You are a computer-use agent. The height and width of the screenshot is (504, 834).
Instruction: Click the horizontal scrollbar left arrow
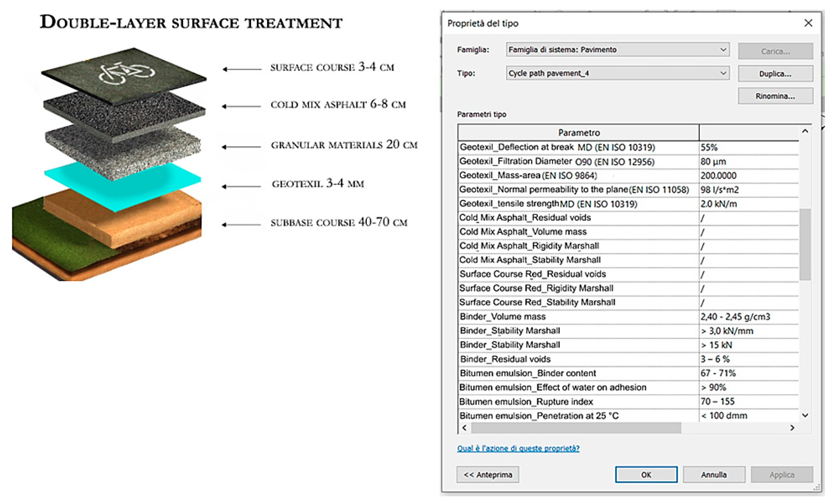tap(464, 428)
